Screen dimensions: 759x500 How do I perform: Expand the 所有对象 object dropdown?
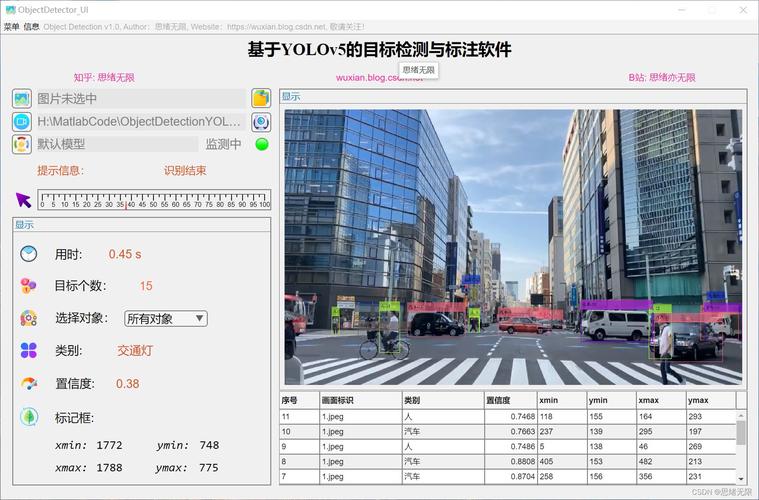pos(166,319)
